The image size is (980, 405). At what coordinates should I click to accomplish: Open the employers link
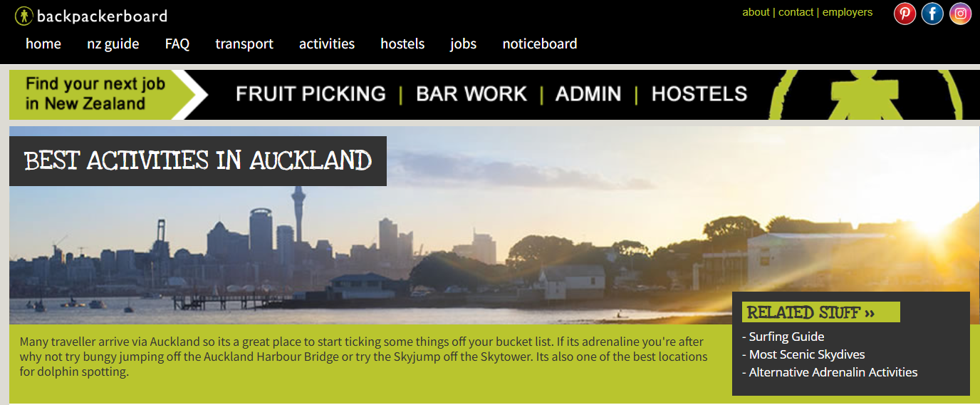point(848,12)
